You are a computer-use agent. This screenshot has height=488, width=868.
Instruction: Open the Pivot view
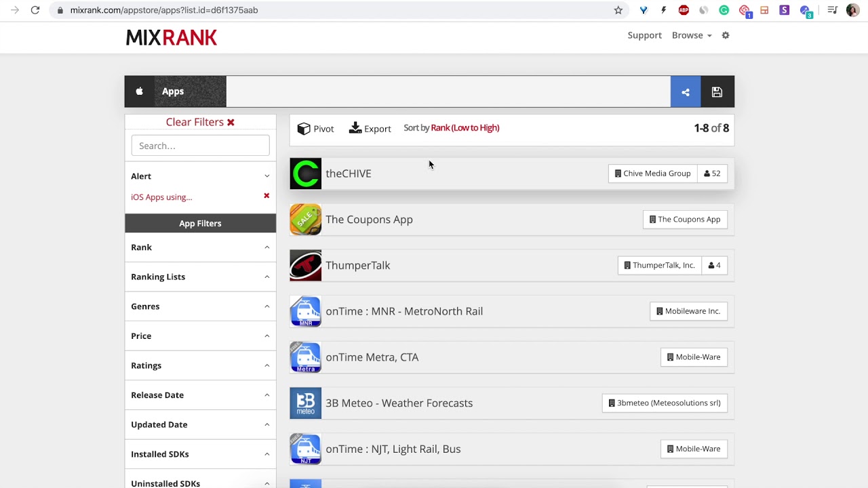click(316, 129)
